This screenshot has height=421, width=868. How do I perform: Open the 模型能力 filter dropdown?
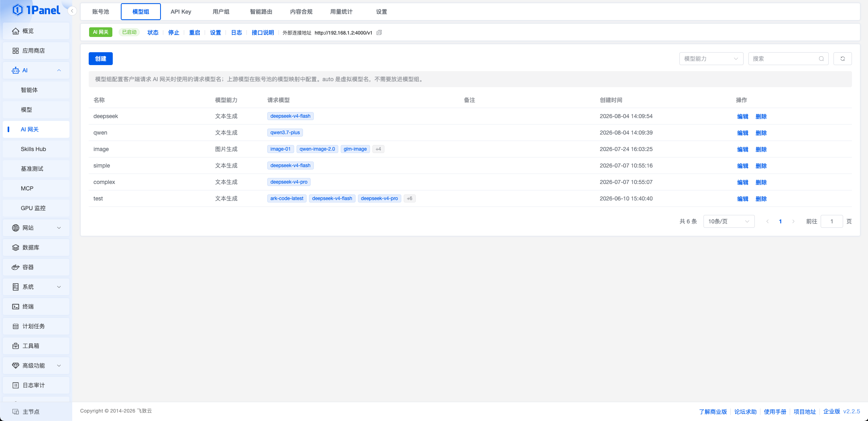711,59
